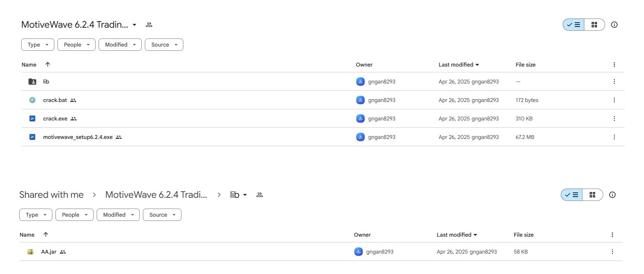The image size is (644, 274).
Task: Open Modified filter in upper panel
Action: coord(120,45)
